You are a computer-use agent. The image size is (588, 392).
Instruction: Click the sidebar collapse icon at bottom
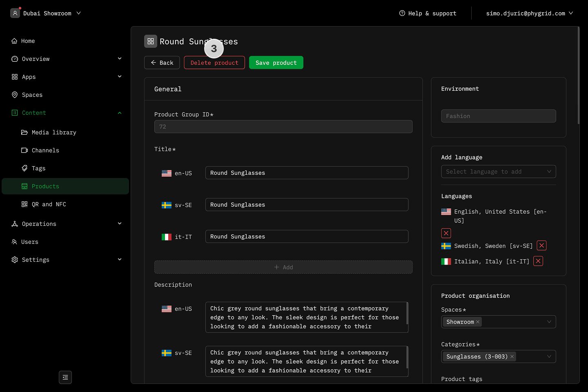click(x=65, y=377)
